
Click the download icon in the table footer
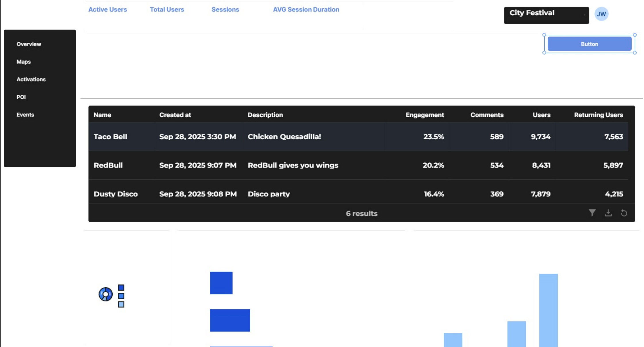point(608,213)
